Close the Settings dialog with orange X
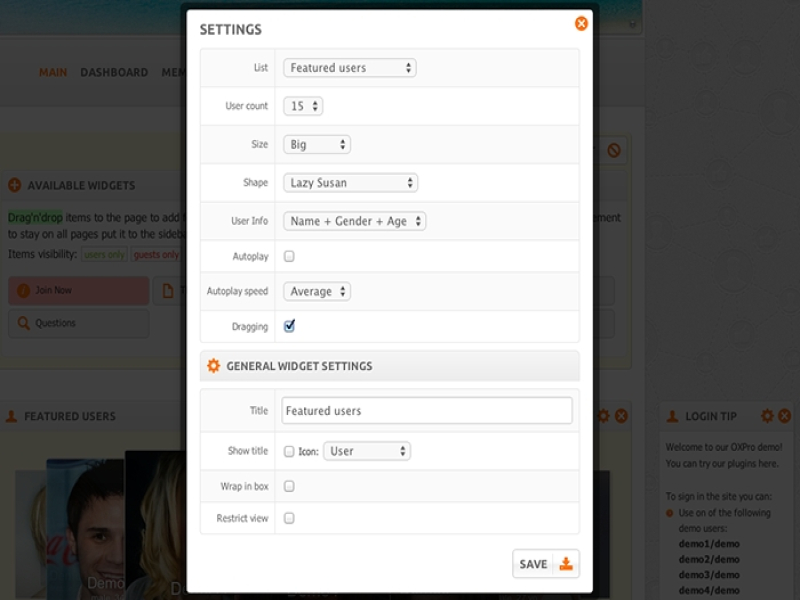 (581, 23)
